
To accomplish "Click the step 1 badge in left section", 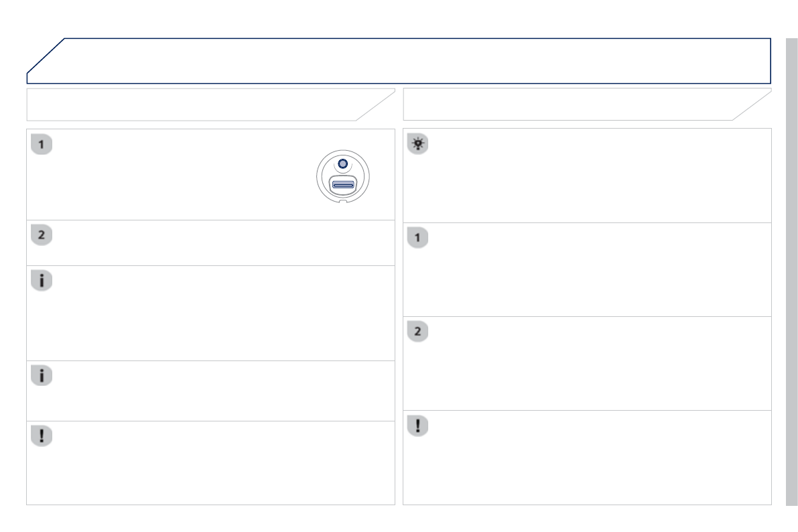I will 42,145.
